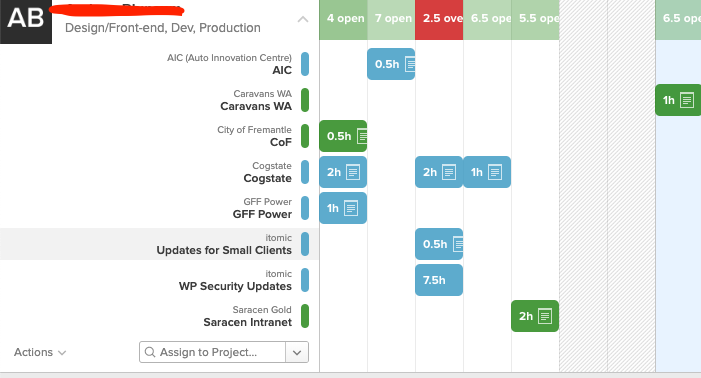Open the Updates for Small Clients project
Viewport: 701px width, 378px height.
(x=224, y=244)
